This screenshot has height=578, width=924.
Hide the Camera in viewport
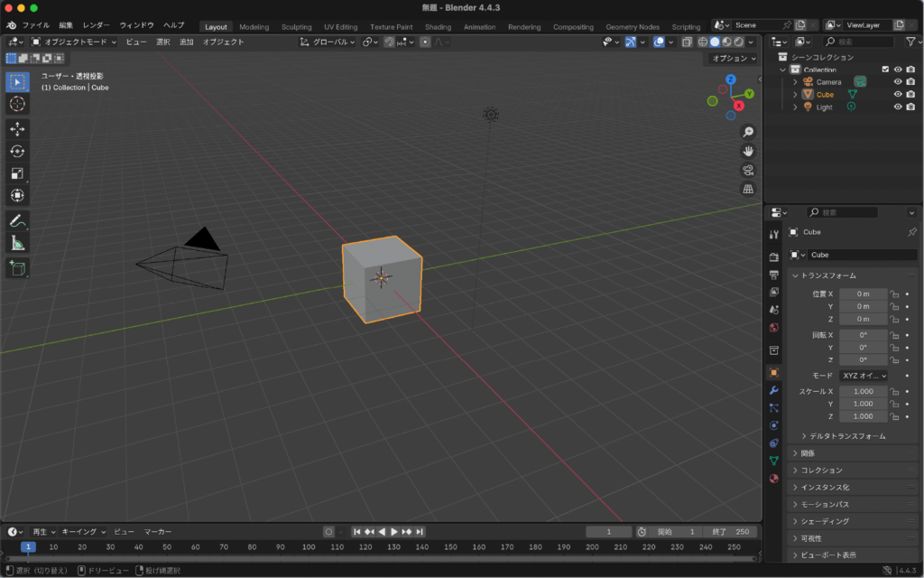(x=898, y=82)
